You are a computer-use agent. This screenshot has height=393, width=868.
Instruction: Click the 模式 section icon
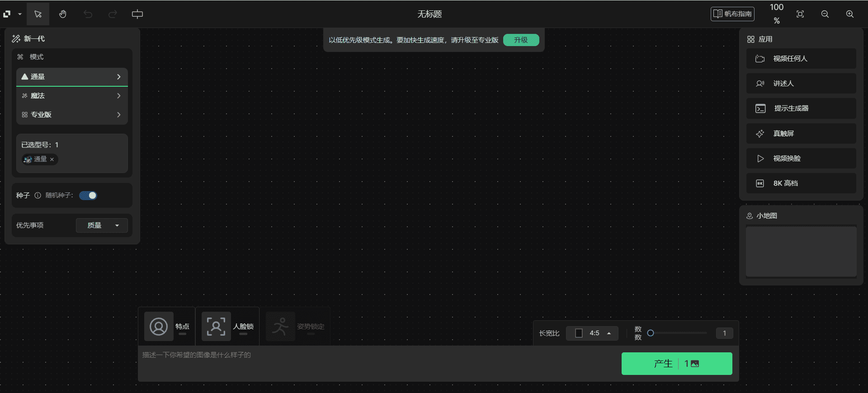pyautogui.click(x=20, y=57)
